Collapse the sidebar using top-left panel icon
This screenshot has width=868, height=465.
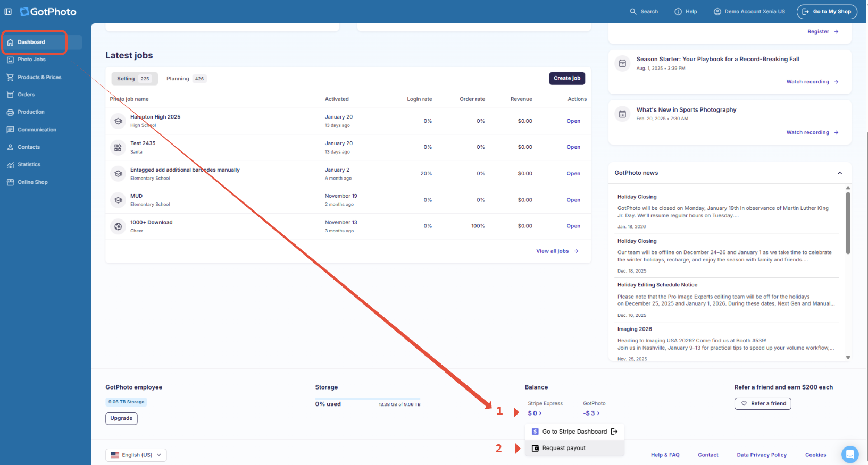coord(8,11)
